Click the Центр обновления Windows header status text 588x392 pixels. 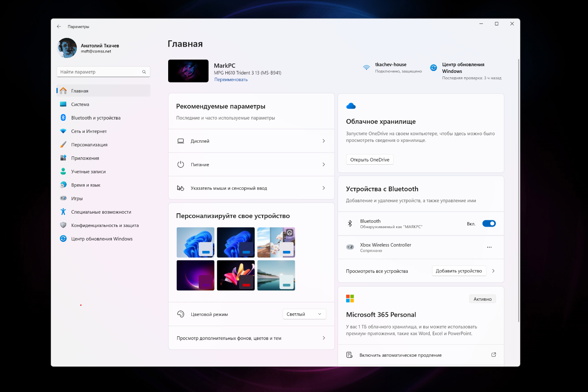coord(463,68)
